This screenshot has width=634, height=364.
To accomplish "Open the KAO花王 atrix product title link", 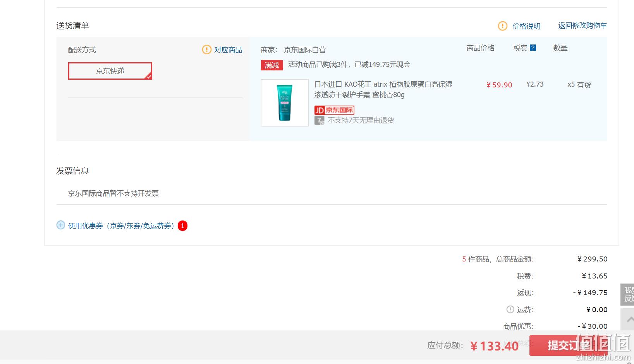I will click(383, 89).
